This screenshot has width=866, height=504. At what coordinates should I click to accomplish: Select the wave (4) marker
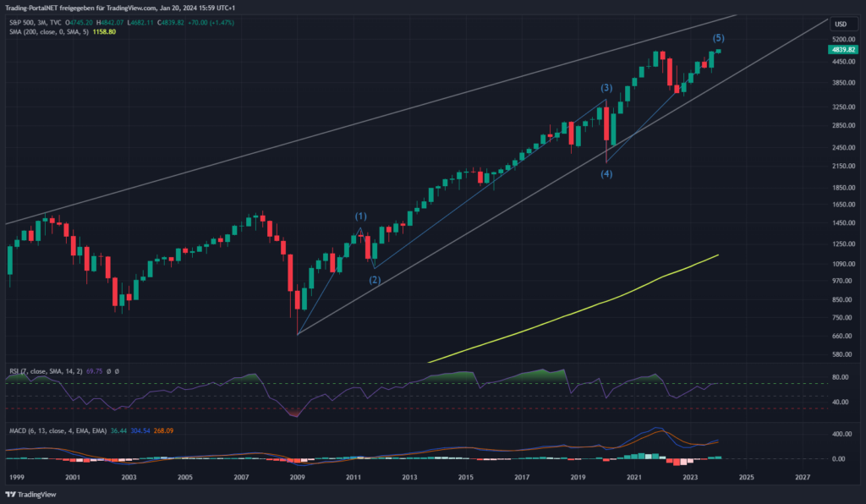click(607, 174)
